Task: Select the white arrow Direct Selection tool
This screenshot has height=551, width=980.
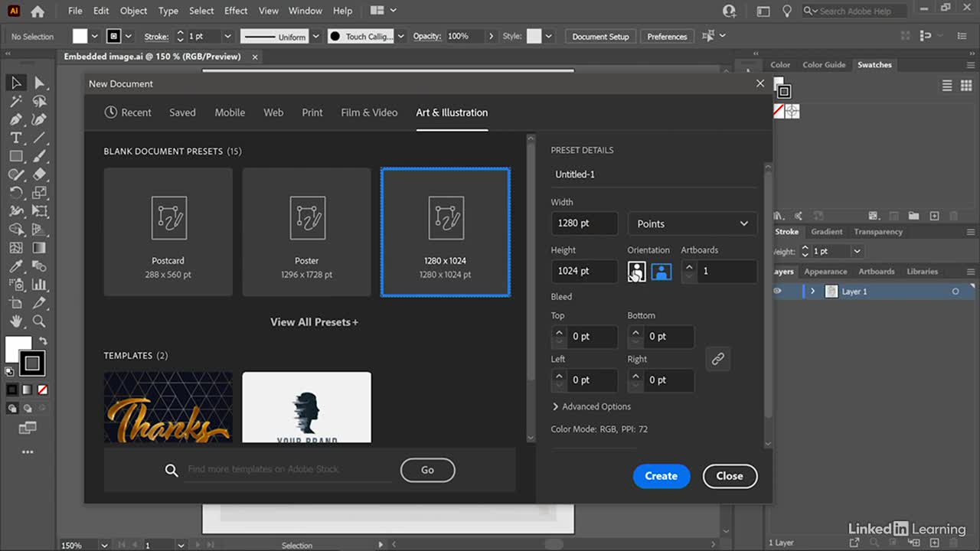Action: click(x=39, y=83)
